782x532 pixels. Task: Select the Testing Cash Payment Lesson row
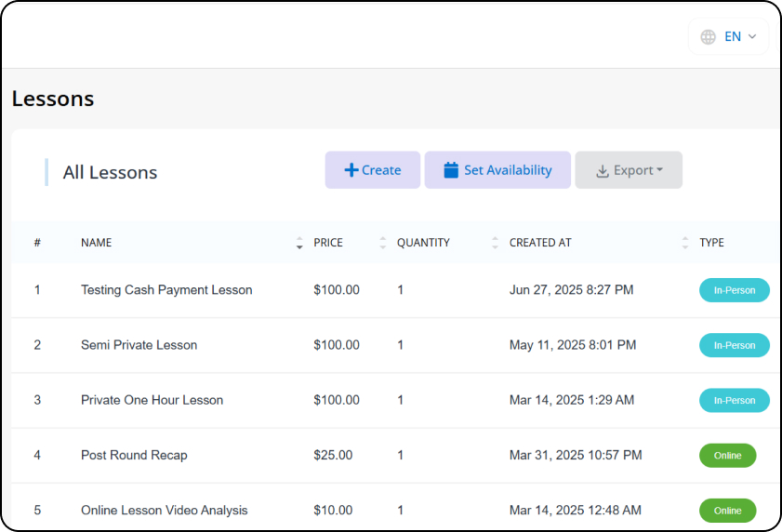click(x=396, y=290)
